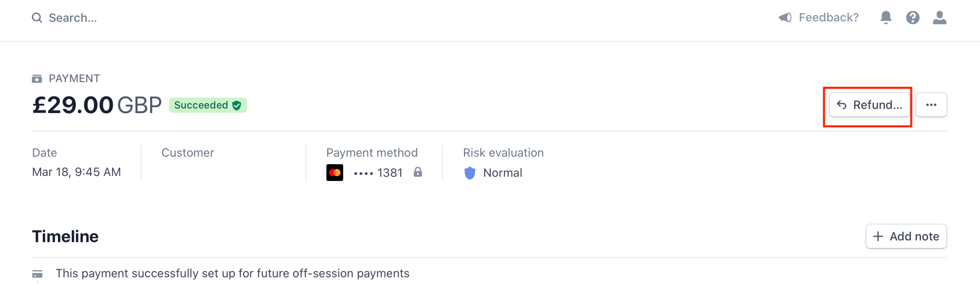Open the user account profile icon
Viewport: 980px width, 284px height.
[939, 18]
